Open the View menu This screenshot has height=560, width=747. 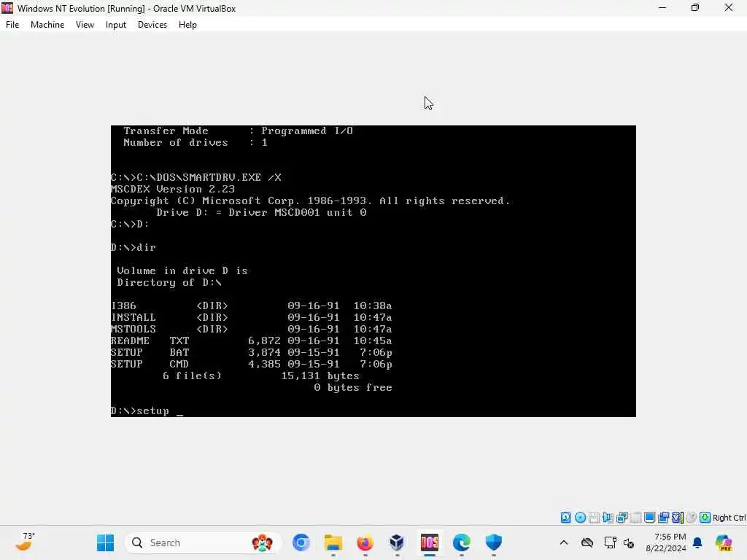[x=85, y=25]
